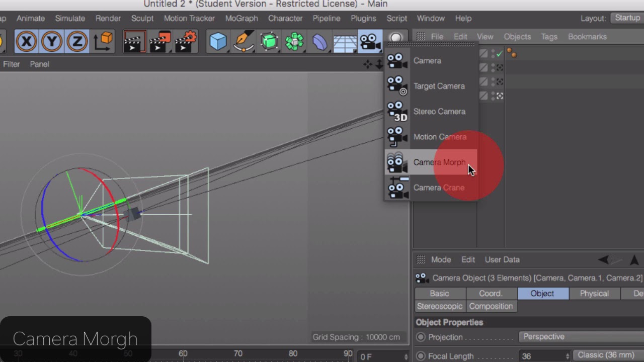Image resolution: width=644 pixels, height=362 pixels.
Task: Open Object Manager Objects menu
Action: pyautogui.click(x=517, y=37)
